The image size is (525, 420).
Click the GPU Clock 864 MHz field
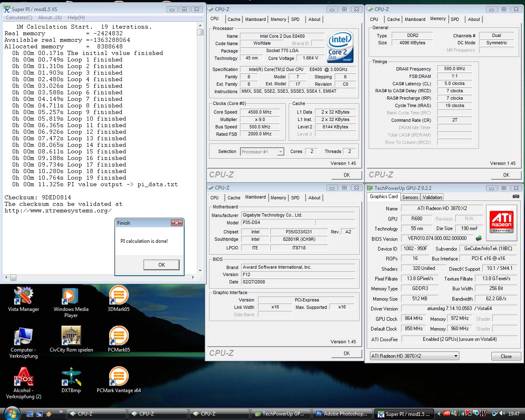coord(414,318)
